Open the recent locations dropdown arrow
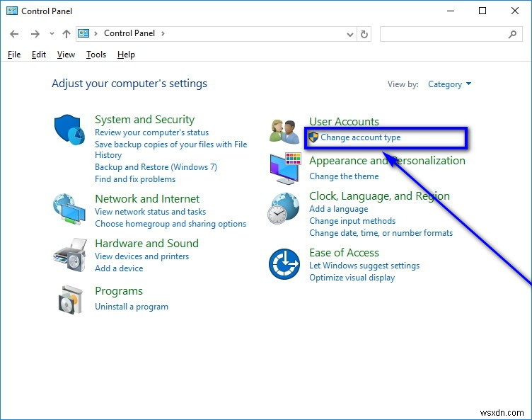 tap(52, 34)
